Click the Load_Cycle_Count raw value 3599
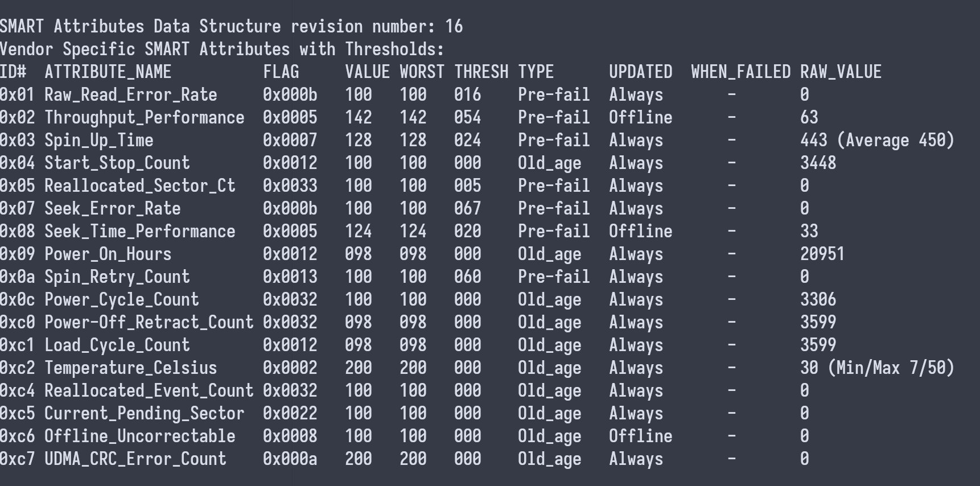 click(818, 345)
